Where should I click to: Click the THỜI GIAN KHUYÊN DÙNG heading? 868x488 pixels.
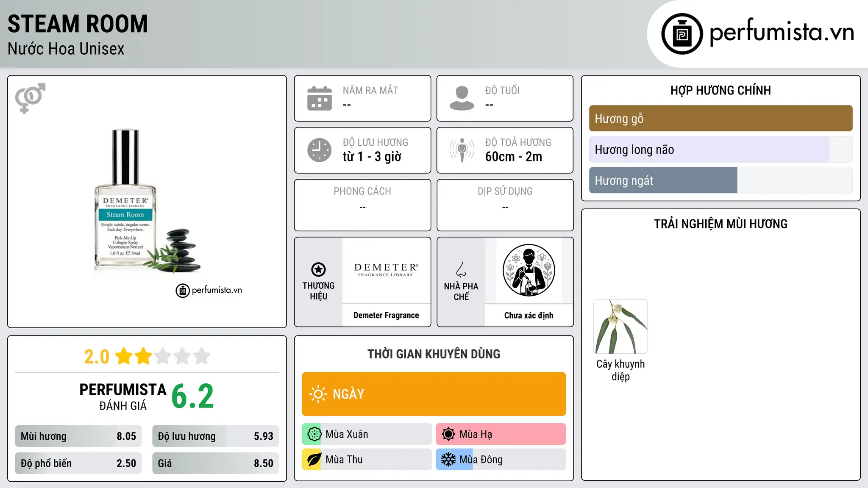[x=434, y=354]
